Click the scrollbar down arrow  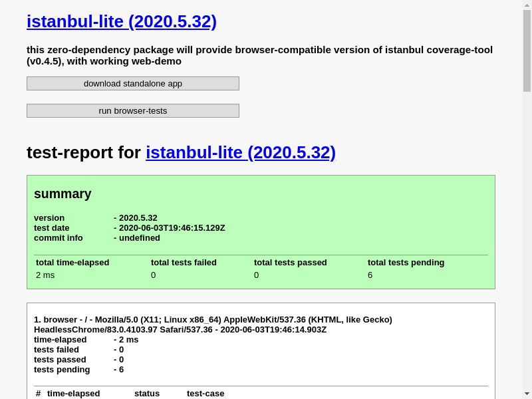click(527, 394)
